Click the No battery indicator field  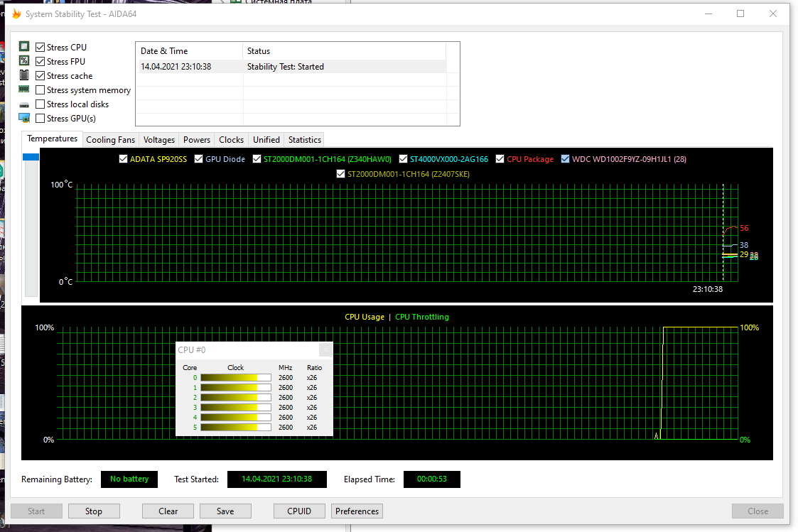[129, 479]
